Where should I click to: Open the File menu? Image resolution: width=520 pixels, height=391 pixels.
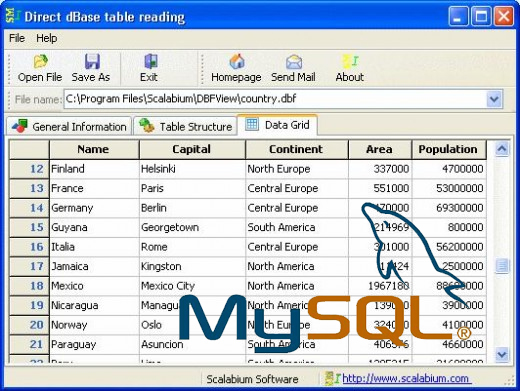(17, 38)
